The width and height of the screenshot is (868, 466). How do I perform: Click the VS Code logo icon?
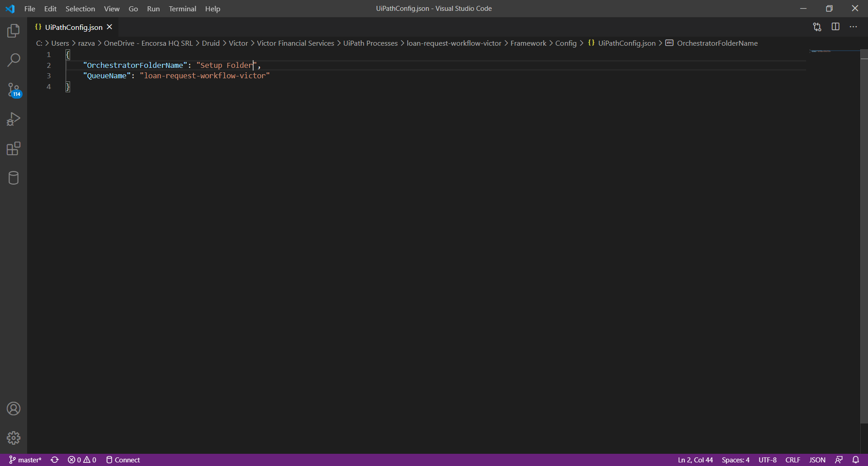10,9
